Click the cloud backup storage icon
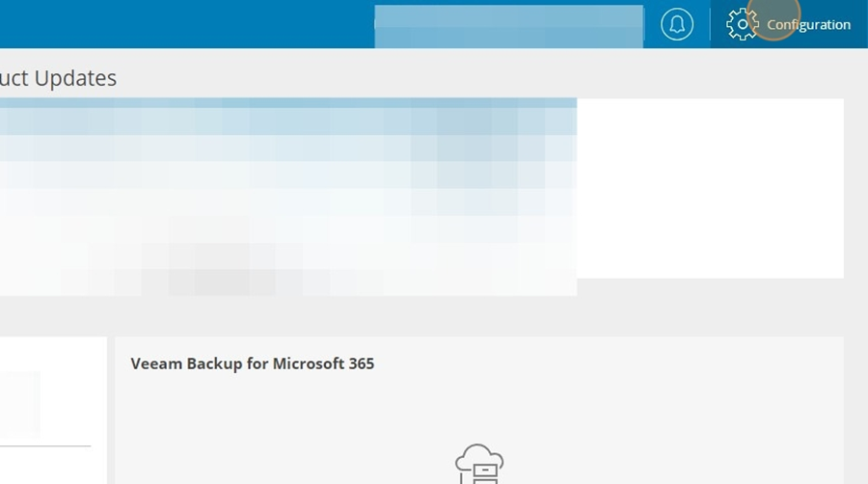Image resolution: width=868 pixels, height=484 pixels. point(479,464)
